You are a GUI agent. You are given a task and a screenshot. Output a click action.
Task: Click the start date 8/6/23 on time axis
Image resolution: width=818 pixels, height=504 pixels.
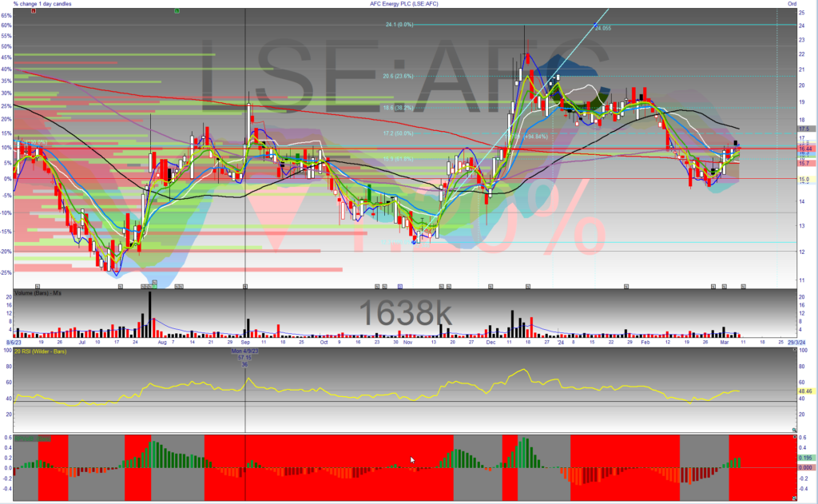tap(14, 341)
